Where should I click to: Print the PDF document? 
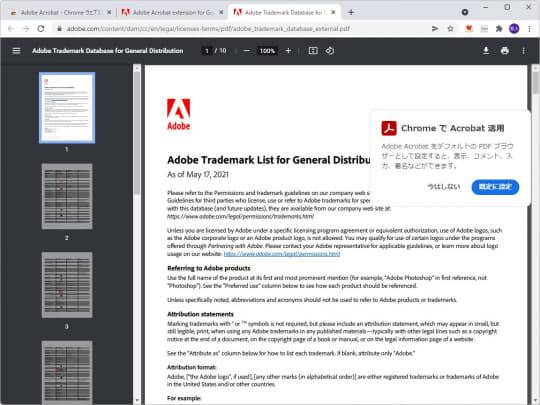(505, 51)
